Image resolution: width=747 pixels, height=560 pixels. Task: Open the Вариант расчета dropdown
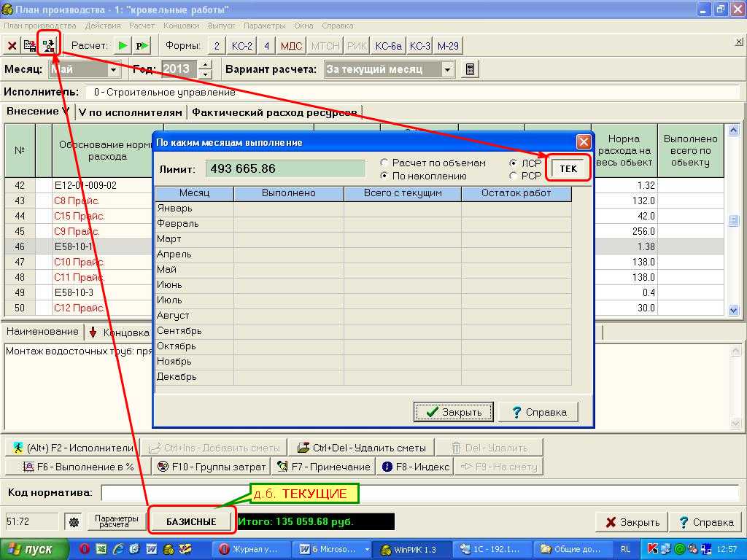[447, 70]
